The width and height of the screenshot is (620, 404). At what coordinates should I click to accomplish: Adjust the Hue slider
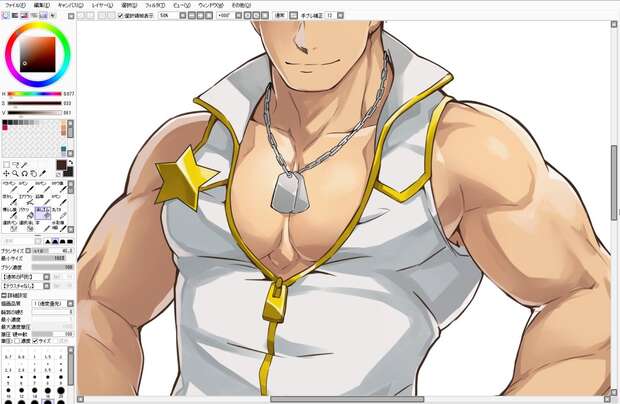click(35, 94)
